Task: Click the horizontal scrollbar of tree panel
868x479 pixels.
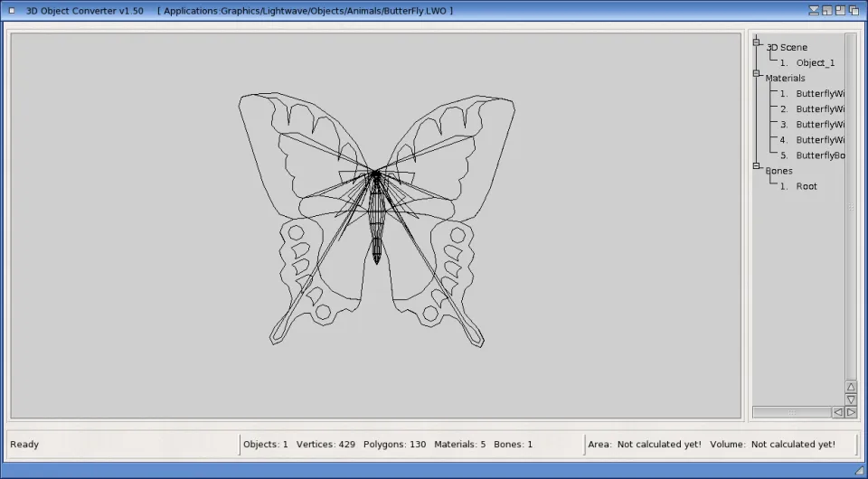Action: [791, 412]
